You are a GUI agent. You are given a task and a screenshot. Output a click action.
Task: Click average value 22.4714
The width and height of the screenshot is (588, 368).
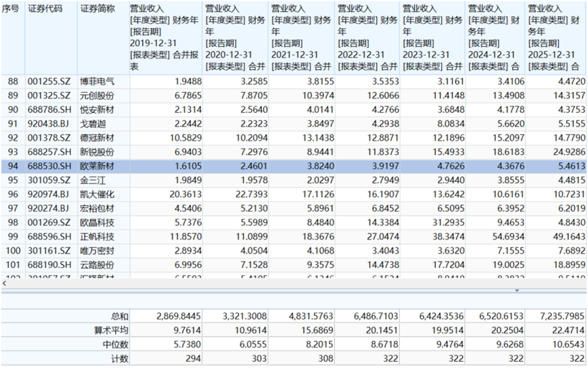click(x=568, y=330)
